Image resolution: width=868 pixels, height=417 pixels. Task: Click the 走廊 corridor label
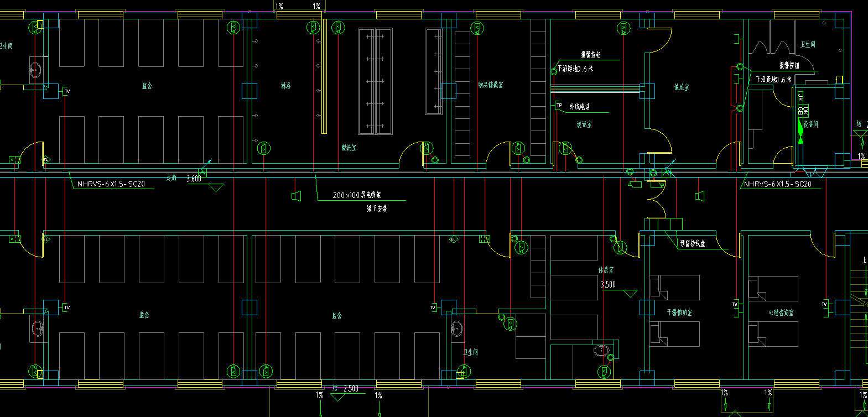(x=171, y=178)
